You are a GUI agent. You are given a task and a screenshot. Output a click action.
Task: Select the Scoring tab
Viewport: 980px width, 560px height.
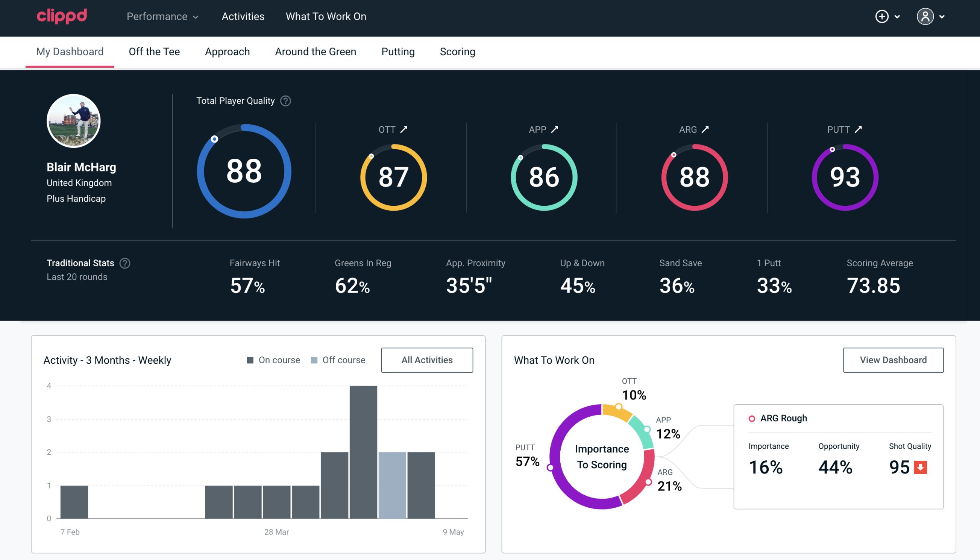457,50
